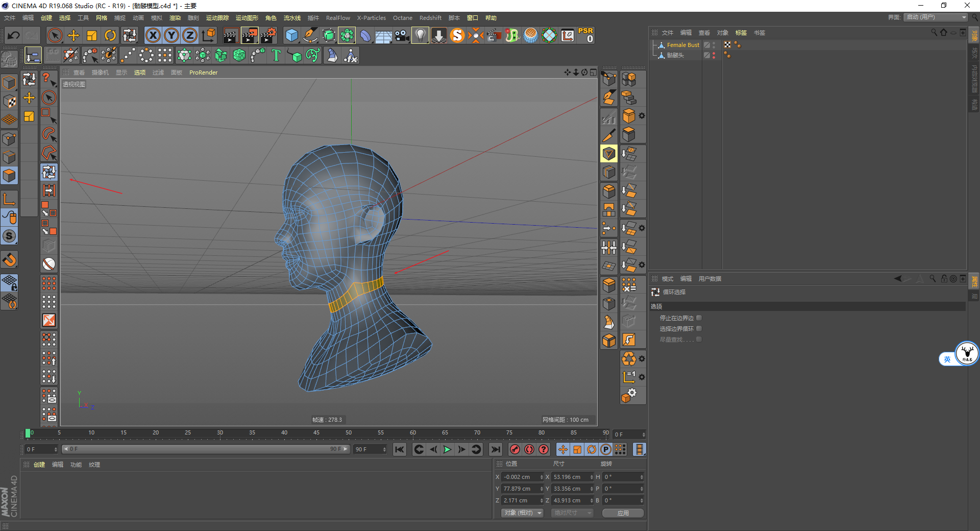This screenshot has width=980, height=531.
Task: Open the 对象 (相对) coordinate dropdown
Action: 522,513
